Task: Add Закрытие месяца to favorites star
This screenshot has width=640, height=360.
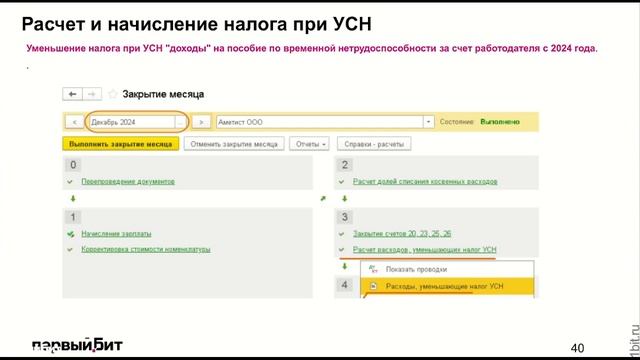Action: pos(113,94)
